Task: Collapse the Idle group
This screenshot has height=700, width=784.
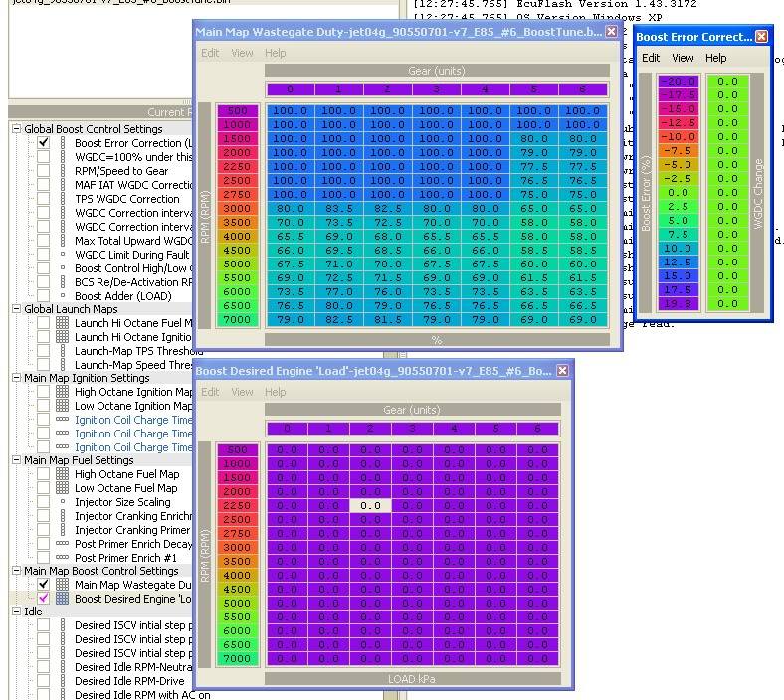Action: [x=17, y=612]
